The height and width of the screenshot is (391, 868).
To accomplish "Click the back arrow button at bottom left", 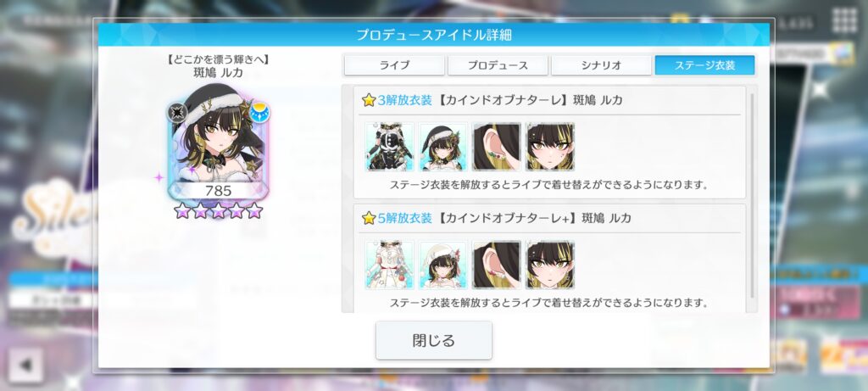I will click(x=25, y=366).
